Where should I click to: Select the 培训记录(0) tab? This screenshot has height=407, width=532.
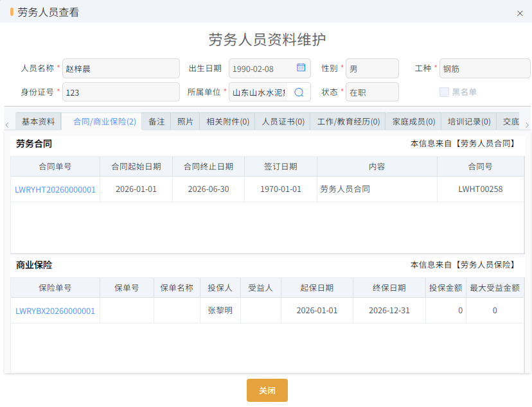[469, 121]
